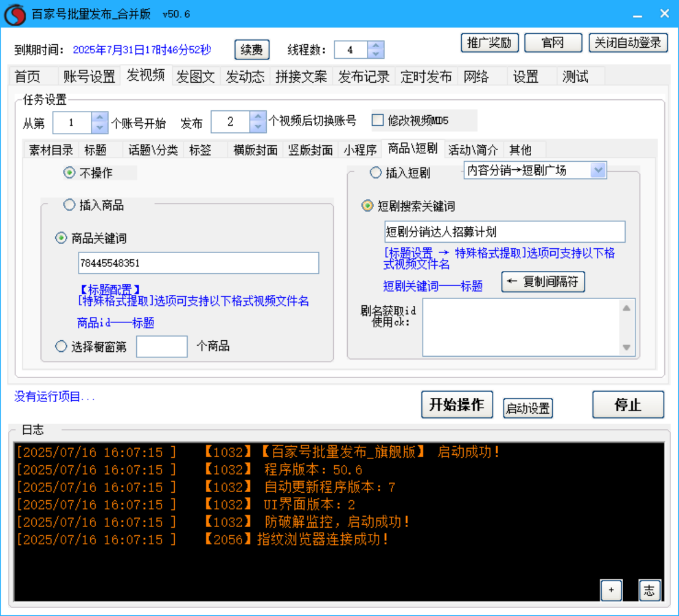Click the blue 短剧关键词——标题 format text
Viewport: 679px width, 616px height.
433,286
